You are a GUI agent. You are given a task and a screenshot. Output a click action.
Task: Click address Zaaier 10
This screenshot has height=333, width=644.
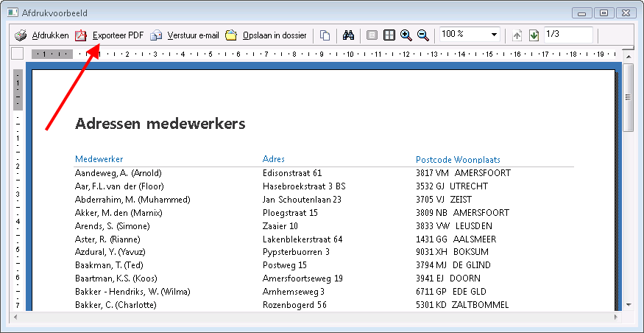(280, 225)
